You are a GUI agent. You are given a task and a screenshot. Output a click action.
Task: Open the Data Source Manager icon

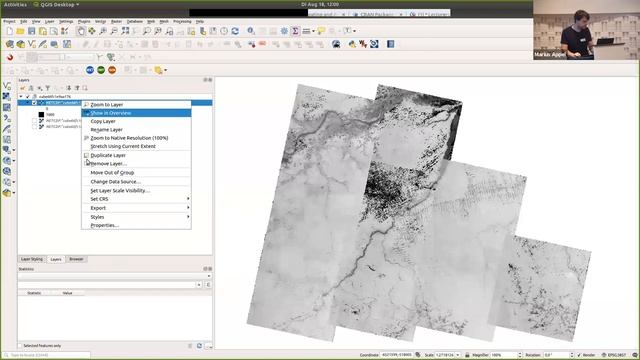[x=10, y=44]
